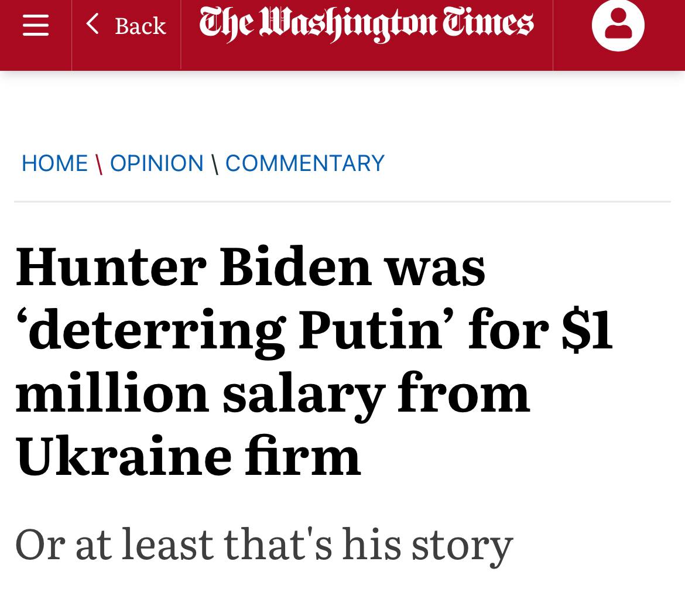685x616 pixels.
Task: Click the word "was" in the headline
Action: pyautogui.click(x=434, y=266)
